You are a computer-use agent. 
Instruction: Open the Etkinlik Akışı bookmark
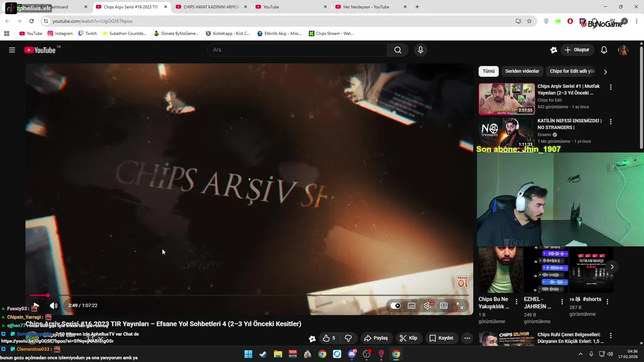click(279, 34)
